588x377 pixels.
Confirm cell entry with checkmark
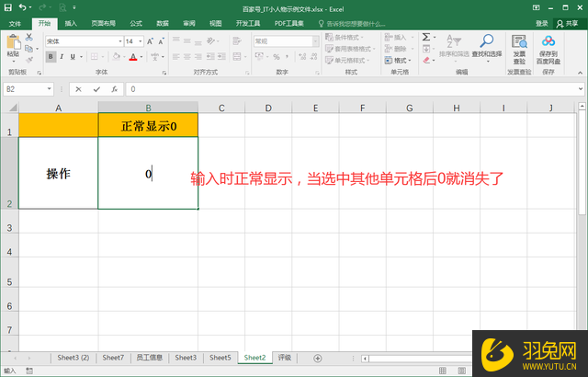pos(96,89)
